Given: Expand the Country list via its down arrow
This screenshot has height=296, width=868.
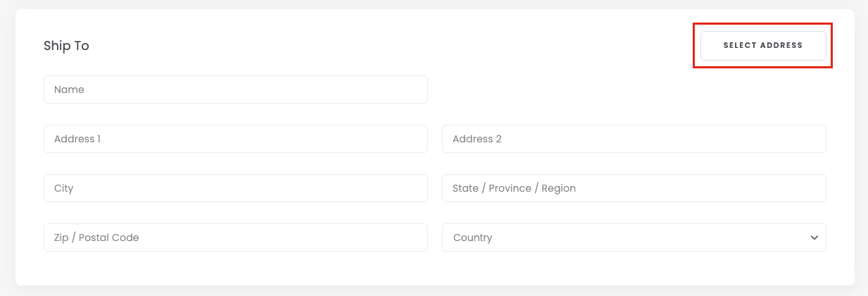Looking at the screenshot, I should point(814,238).
